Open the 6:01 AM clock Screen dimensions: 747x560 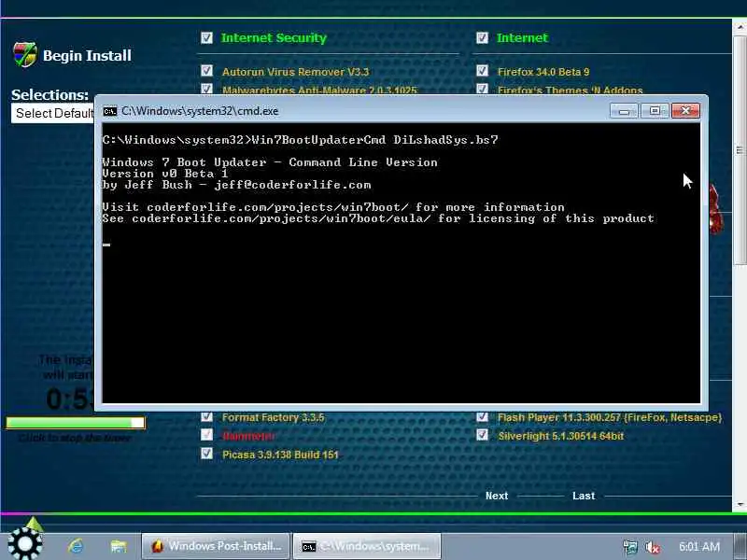(x=699, y=546)
